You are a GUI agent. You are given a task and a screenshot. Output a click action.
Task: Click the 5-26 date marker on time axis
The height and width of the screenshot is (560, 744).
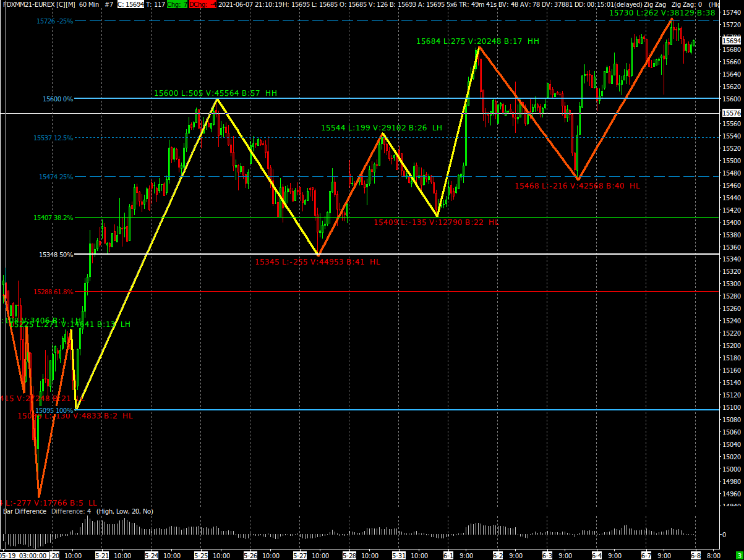tap(250, 556)
